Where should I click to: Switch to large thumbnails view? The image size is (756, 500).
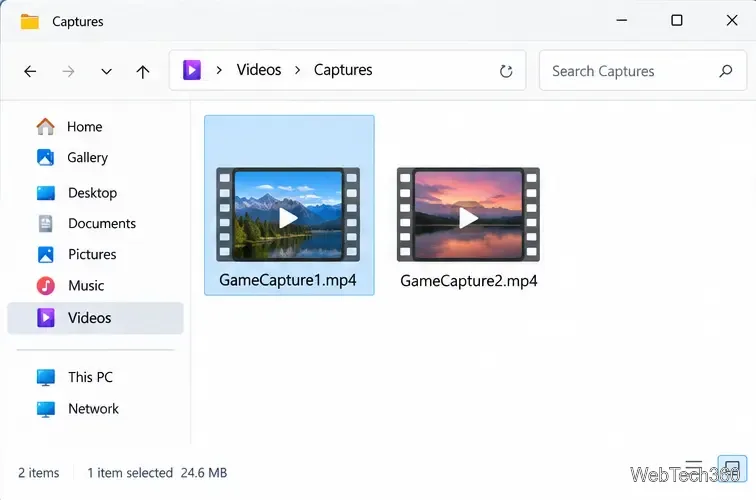(x=732, y=468)
